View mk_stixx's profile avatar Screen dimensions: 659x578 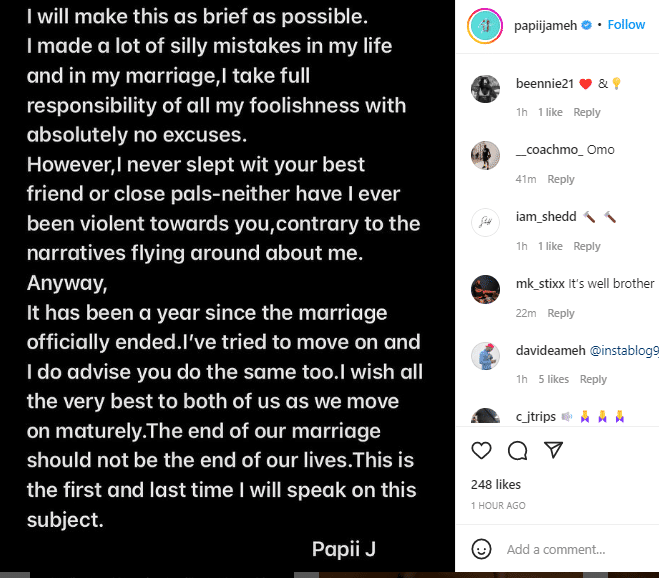pos(485,289)
